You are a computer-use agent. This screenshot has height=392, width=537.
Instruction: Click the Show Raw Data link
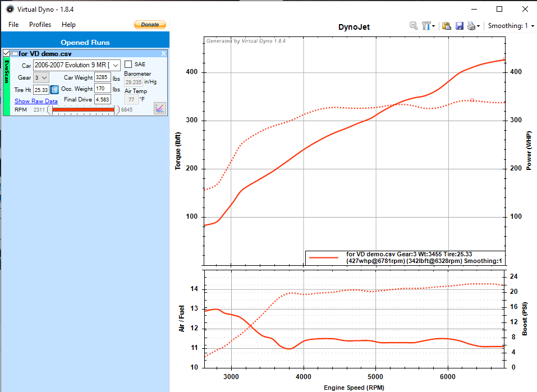(36, 101)
